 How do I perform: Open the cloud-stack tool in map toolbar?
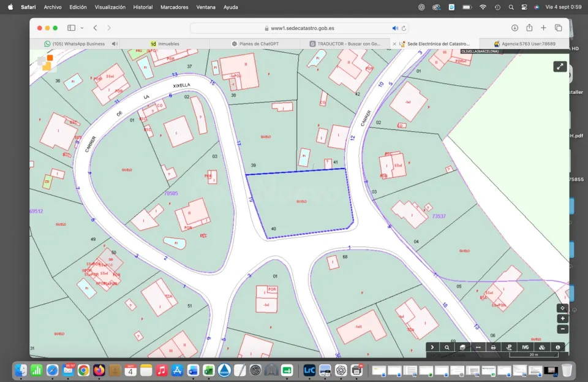(x=542, y=347)
